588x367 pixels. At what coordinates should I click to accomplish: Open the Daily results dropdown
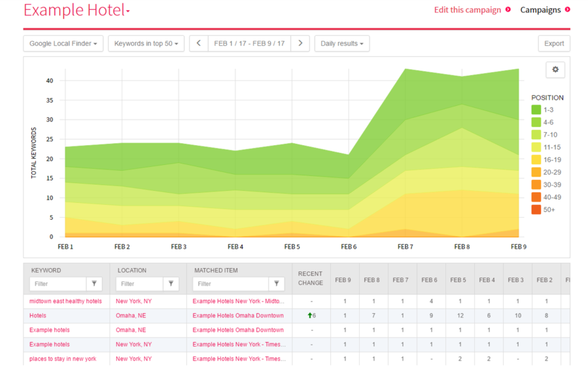(341, 44)
